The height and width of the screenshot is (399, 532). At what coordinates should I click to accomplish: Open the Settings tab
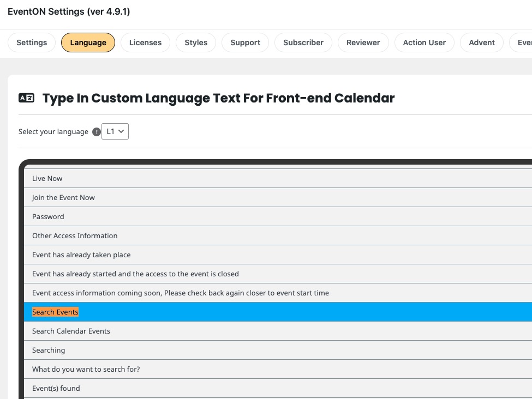32,43
